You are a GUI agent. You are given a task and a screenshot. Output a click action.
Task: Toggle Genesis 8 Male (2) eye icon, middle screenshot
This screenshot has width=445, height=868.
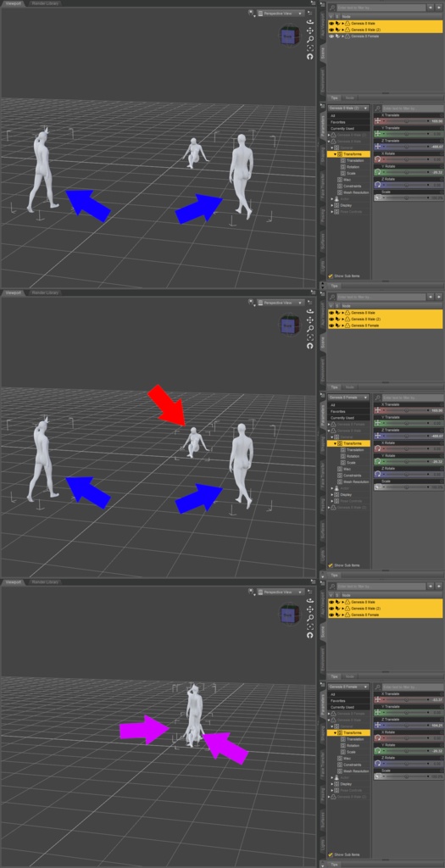331,320
